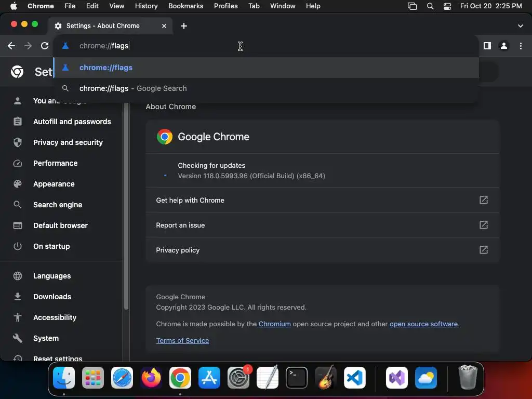Click the forward navigation arrow
532x399 pixels.
click(x=28, y=46)
